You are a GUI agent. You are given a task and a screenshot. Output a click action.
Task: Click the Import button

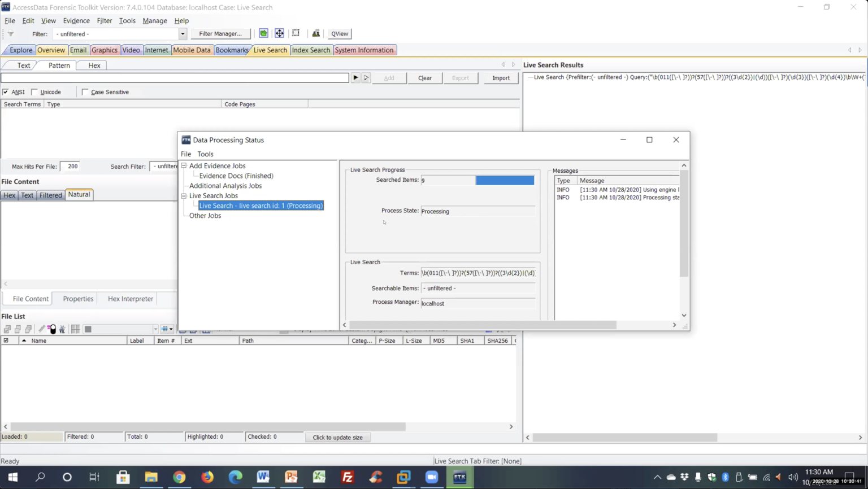501,78
